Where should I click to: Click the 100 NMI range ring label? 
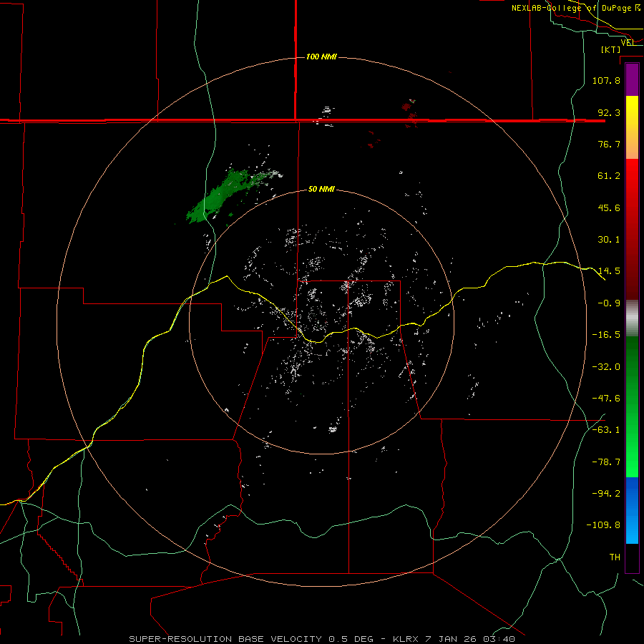(x=321, y=57)
